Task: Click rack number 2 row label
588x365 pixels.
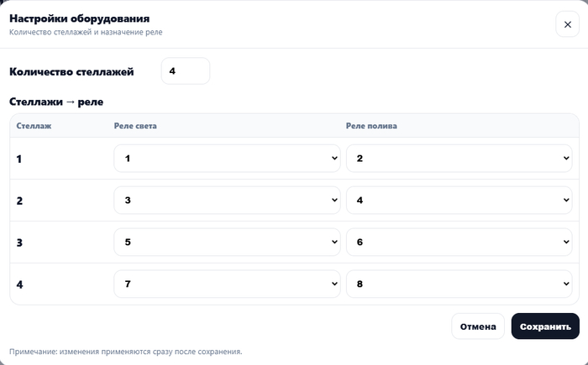Action: click(x=20, y=201)
